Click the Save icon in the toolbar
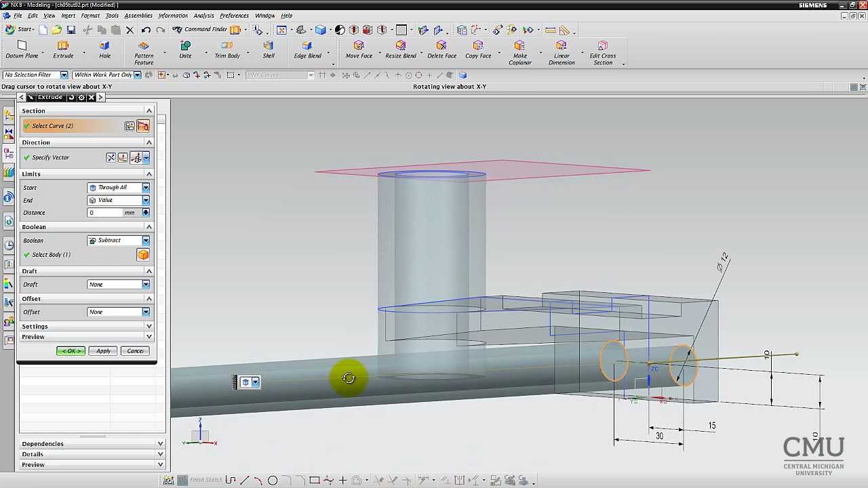This screenshot has height=488, width=868. 71,30
